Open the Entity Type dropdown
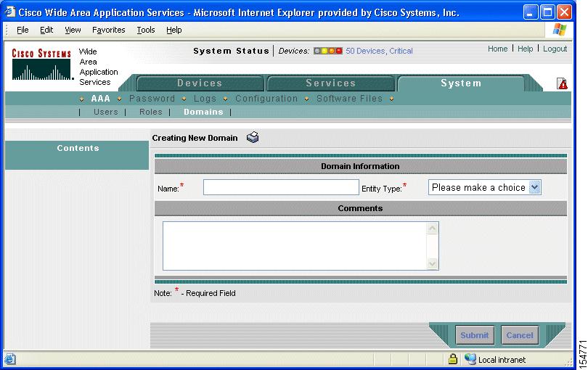The width and height of the screenshot is (588, 370). tap(484, 187)
